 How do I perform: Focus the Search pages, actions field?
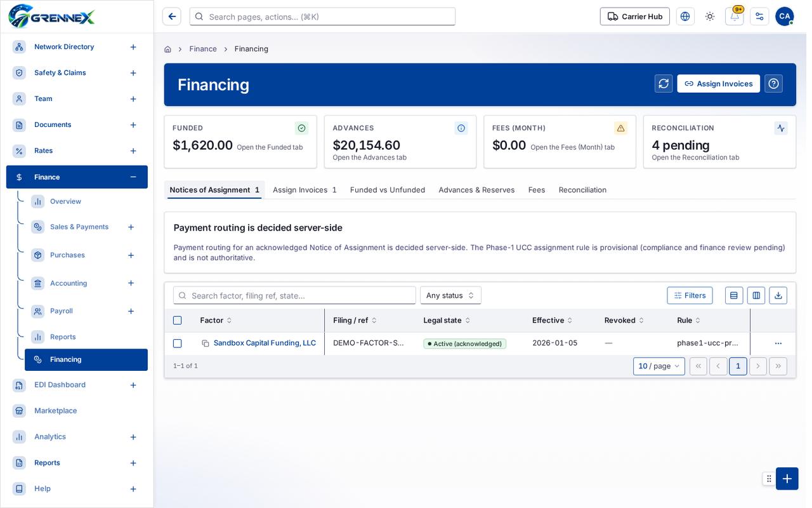[x=322, y=17]
